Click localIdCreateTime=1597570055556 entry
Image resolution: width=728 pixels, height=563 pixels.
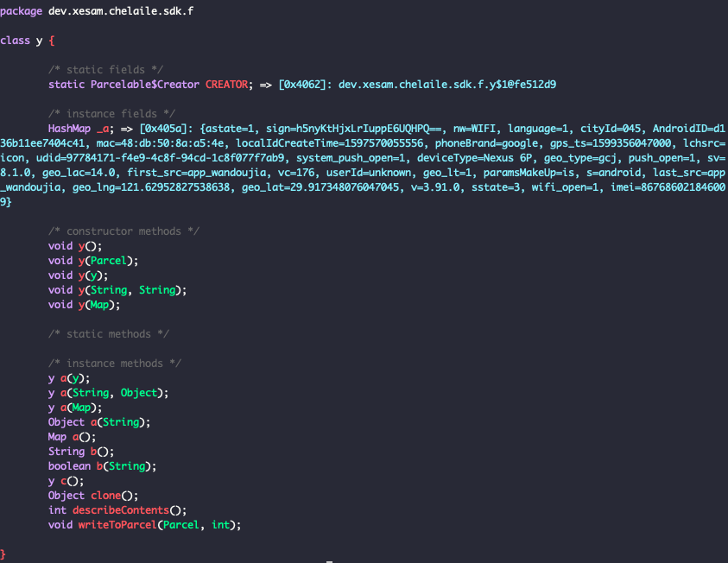click(330, 143)
